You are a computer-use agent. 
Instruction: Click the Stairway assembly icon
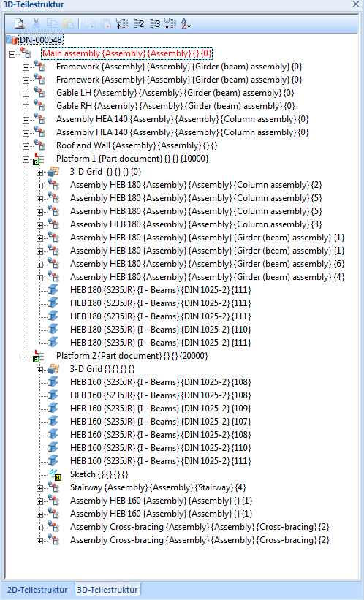(x=53, y=487)
